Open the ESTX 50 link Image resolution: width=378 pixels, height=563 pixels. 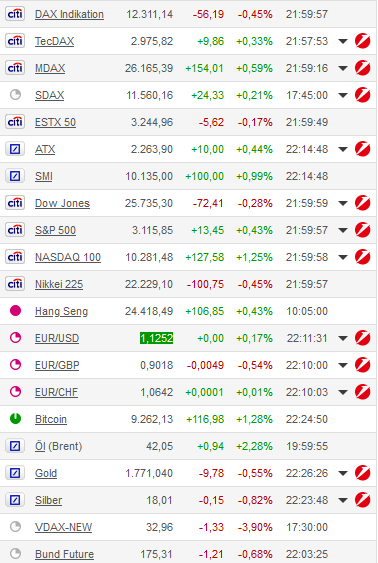[55, 122]
